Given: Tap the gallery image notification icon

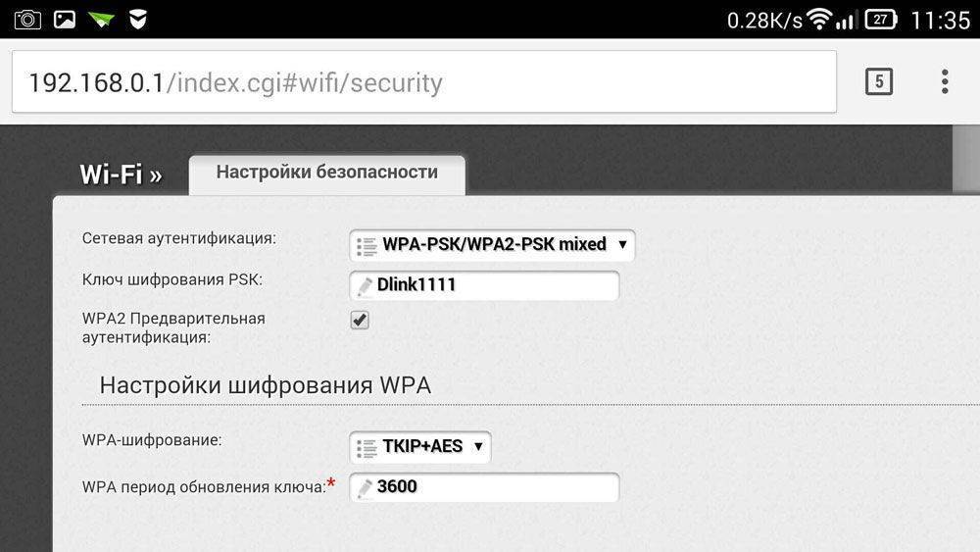Looking at the screenshot, I should (65, 19).
